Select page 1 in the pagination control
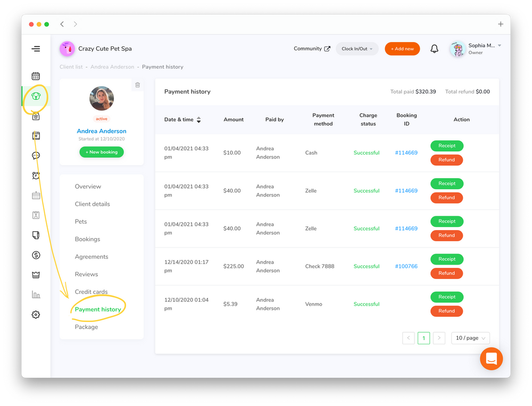The width and height of the screenshot is (532, 406). coord(423,338)
